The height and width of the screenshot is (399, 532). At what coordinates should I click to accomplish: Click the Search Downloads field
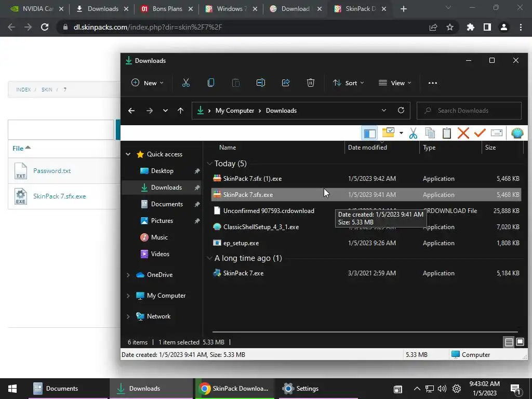[x=469, y=111]
